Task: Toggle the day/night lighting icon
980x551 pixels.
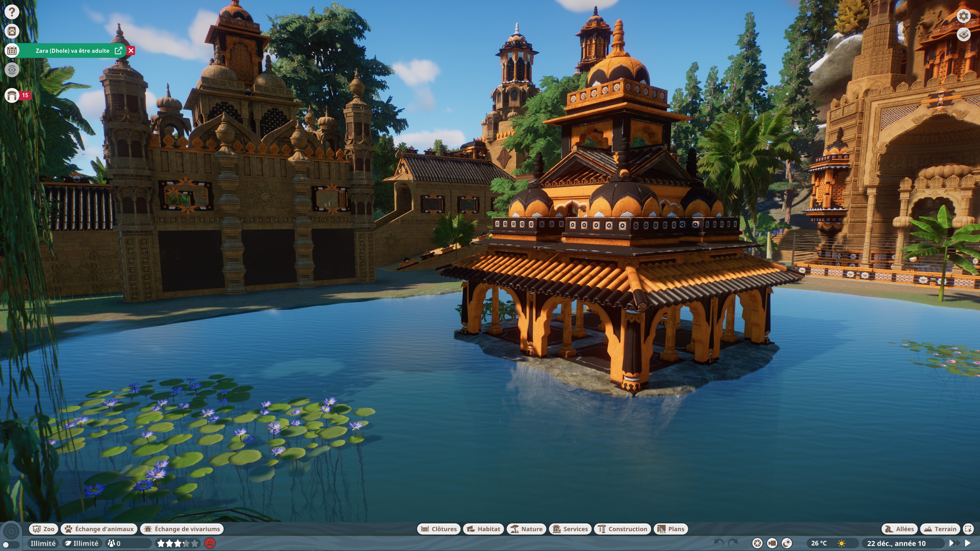Action: tap(787, 543)
